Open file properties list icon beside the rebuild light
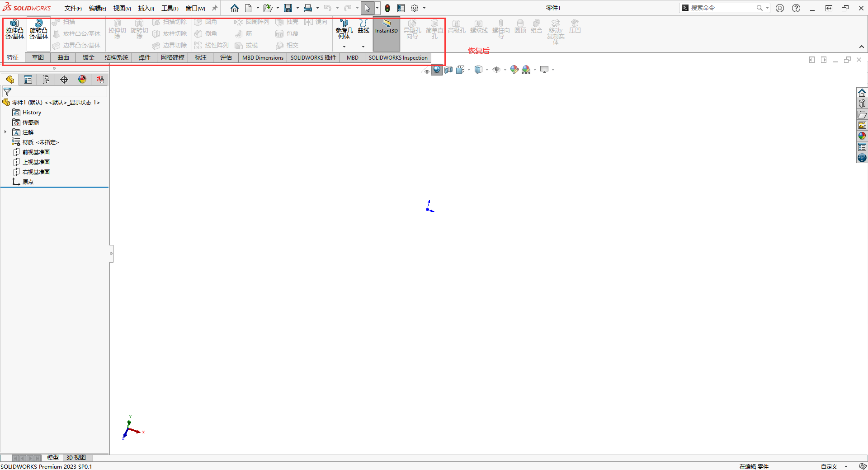868x470 pixels. click(401, 8)
